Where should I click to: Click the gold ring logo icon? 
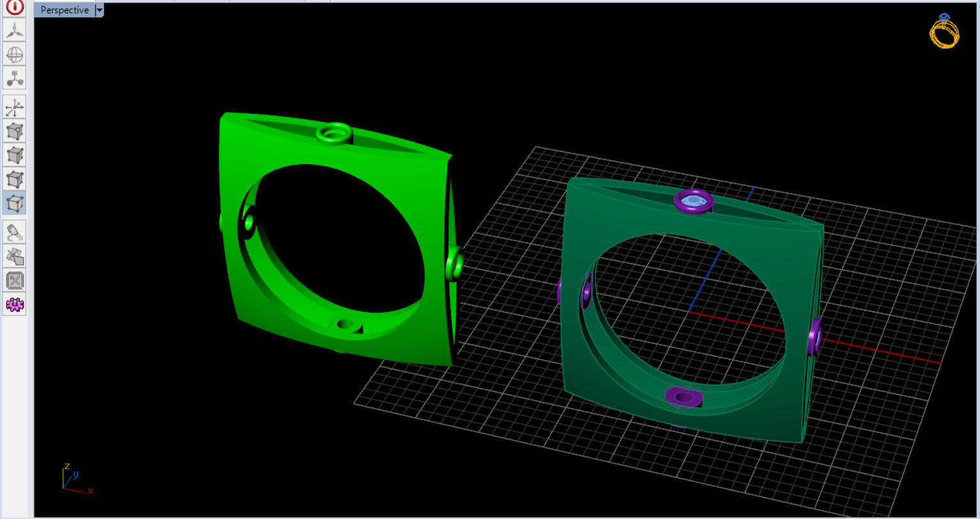[x=945, y=31]
